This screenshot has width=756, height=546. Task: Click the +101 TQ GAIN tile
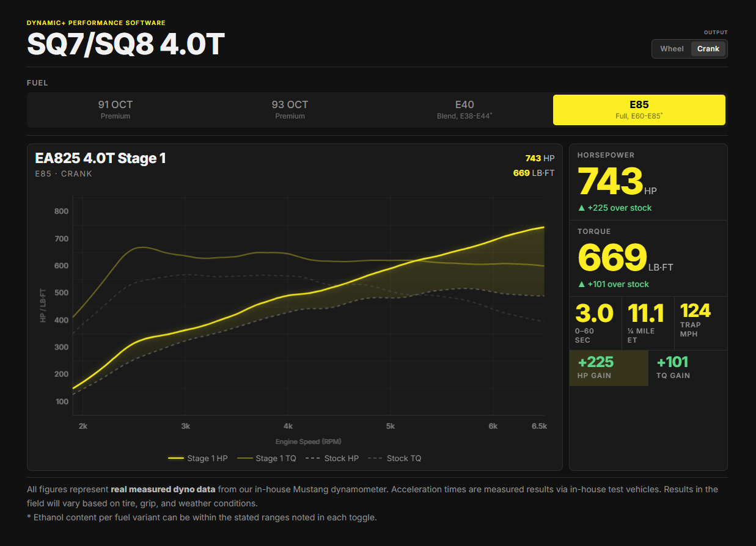click(x=688, y=368)
